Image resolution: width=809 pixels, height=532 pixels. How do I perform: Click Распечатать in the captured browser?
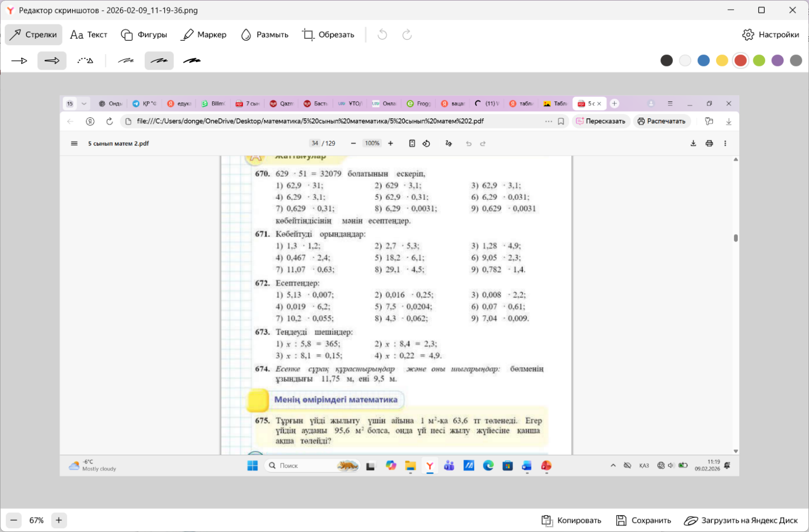click(x=662, y=122)
